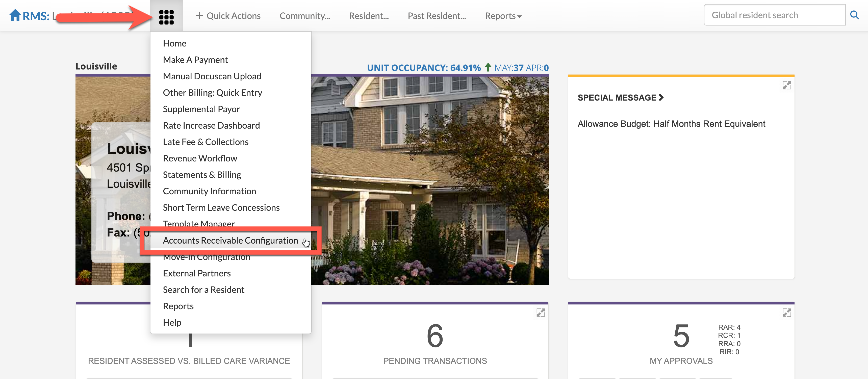The height and width of the screenshot is (379, 868).
Task: Click the magnifier search icon
Action: (854, 15)
